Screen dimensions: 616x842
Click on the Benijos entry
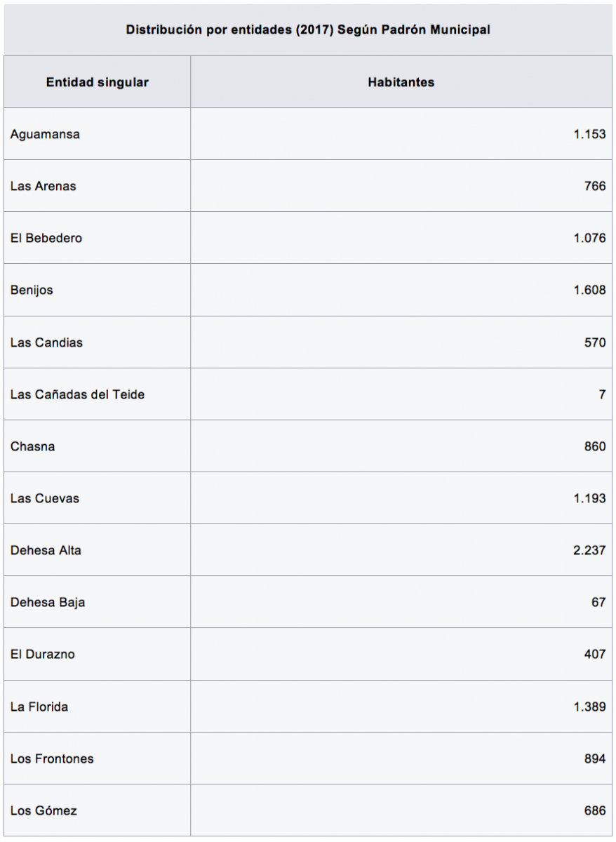coord(32,290)
